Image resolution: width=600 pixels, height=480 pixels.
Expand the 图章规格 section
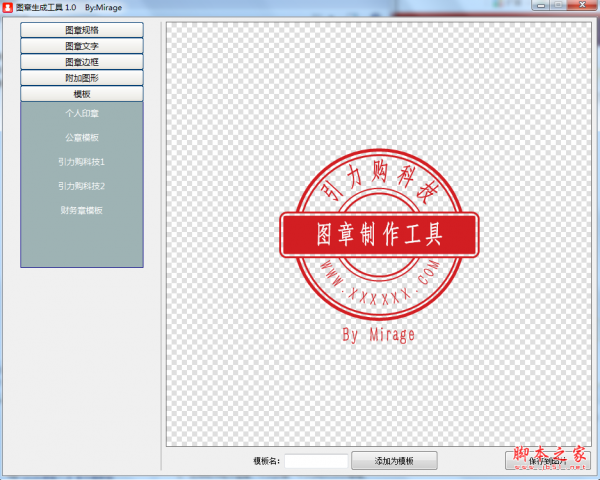[82, 30]
